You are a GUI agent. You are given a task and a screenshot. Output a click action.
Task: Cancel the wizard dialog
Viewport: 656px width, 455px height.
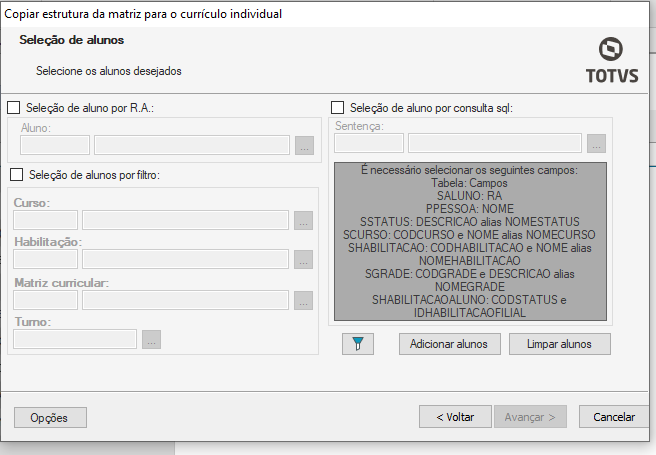point(614,417)
